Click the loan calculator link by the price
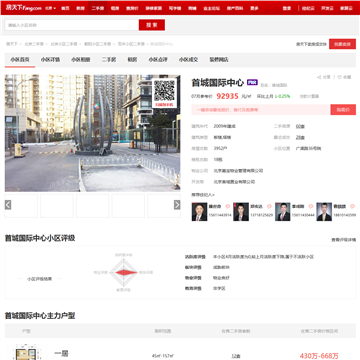The image size is (360, 360). tap(309, 96)
